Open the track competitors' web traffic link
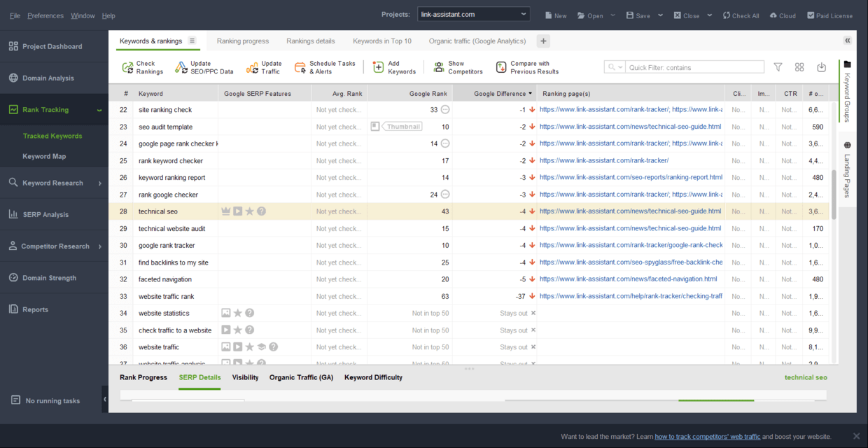The height and width of the screenshot is (448, 868). [x=707, y=437]
